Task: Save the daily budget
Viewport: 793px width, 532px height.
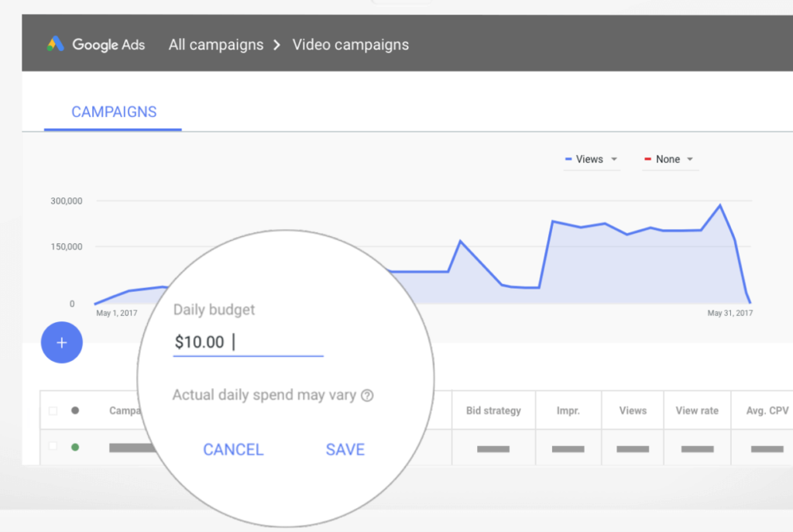Action: pyautogui.click(x=345, y=450)
